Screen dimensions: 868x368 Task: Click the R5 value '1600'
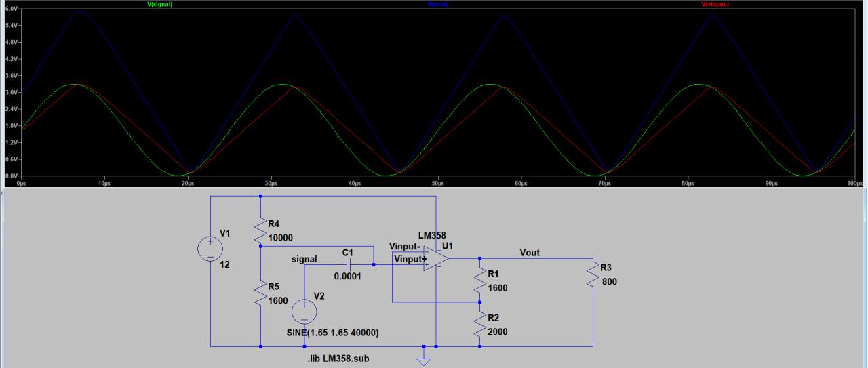[278, 301]
